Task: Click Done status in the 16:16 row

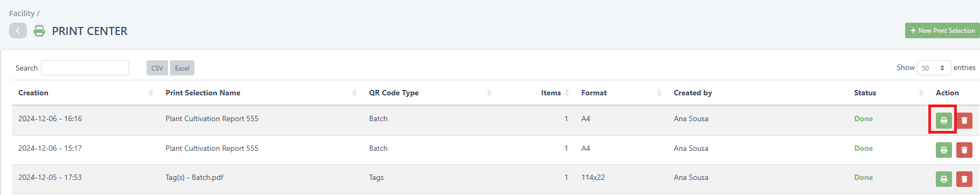Action: tap(863, 119)
